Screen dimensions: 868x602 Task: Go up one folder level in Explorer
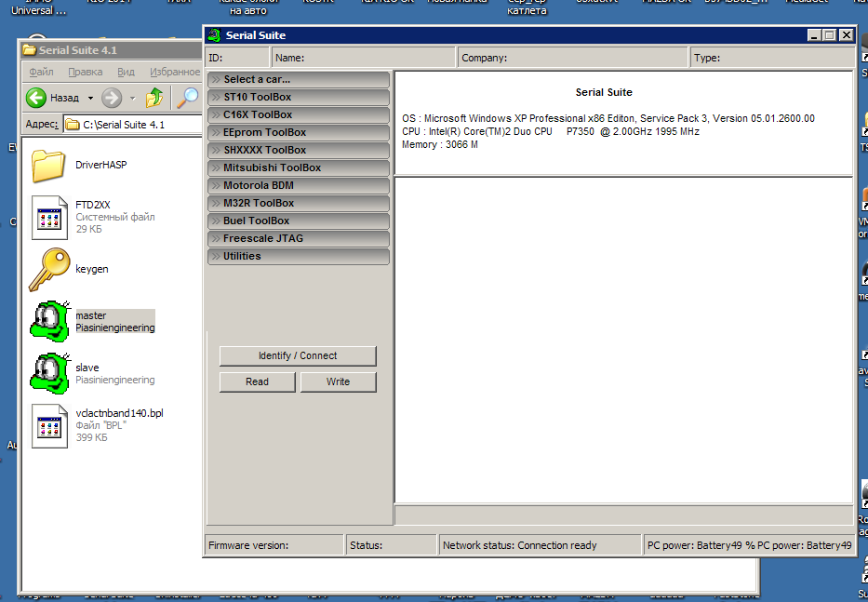coord(154,98)
